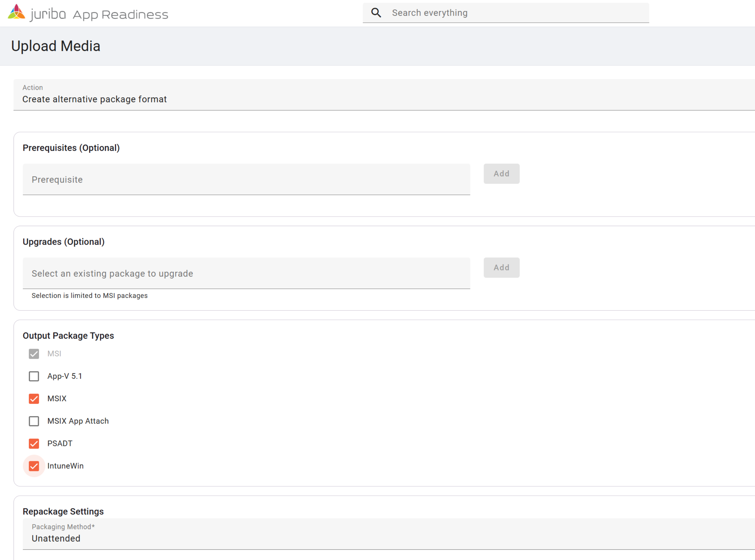The width and height of the screenshot is (755, 560).
Task: Uncheck the IntuneWin checkbox
Action: click(34, 466)
